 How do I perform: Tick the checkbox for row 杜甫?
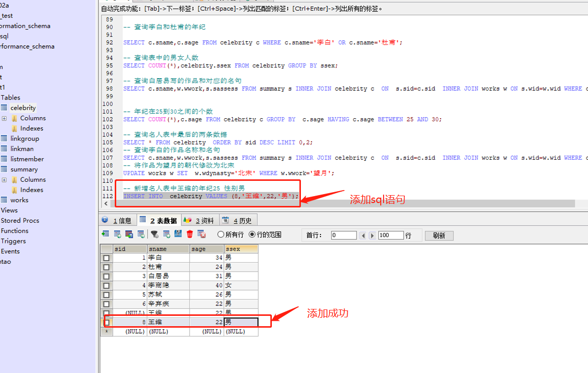[x=106, y=267]
